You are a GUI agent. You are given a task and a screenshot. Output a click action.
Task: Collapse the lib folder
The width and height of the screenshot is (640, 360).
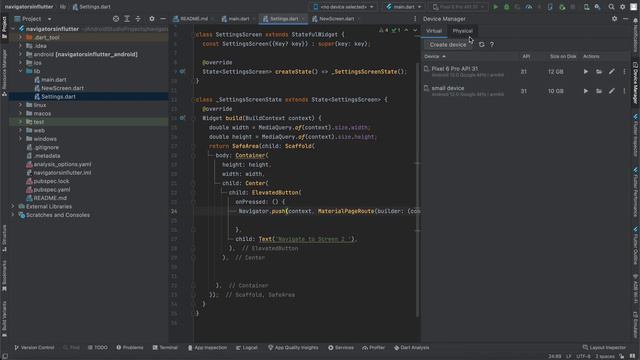coord(20,71)
